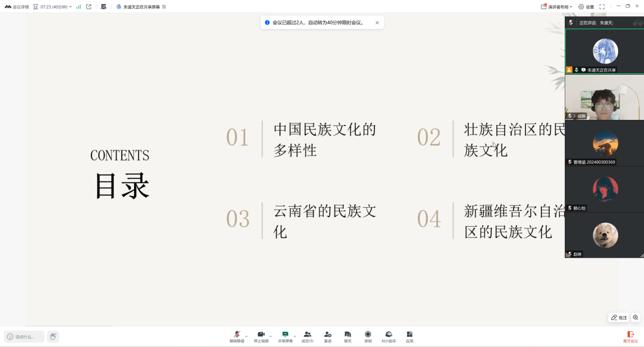Enter fullscreen mode
Screen dimensions: 644x347
pos(602,7)
